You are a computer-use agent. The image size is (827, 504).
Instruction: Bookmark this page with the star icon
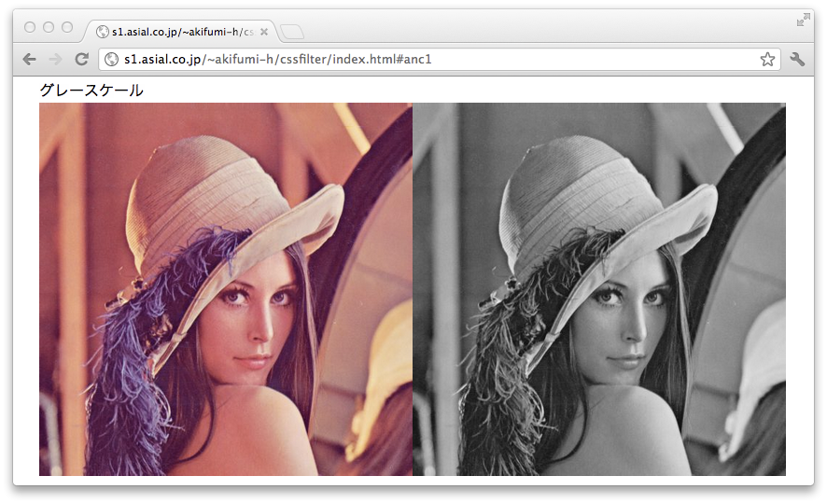767,60
